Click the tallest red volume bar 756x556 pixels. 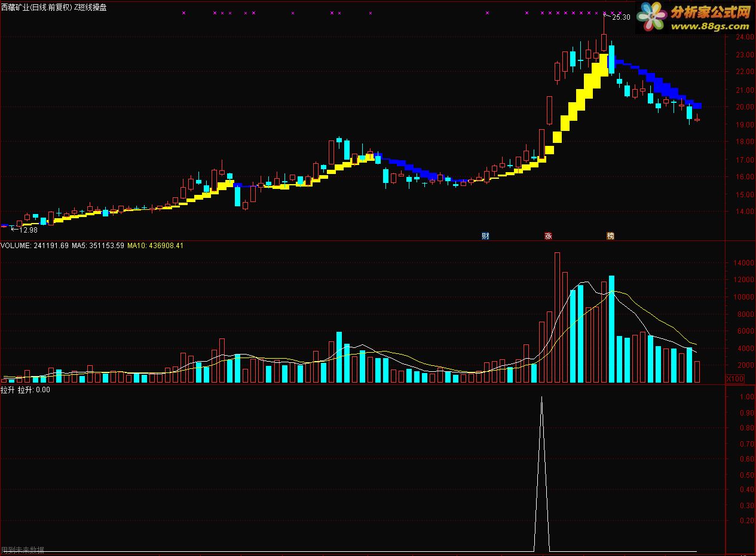coord(557,317)
